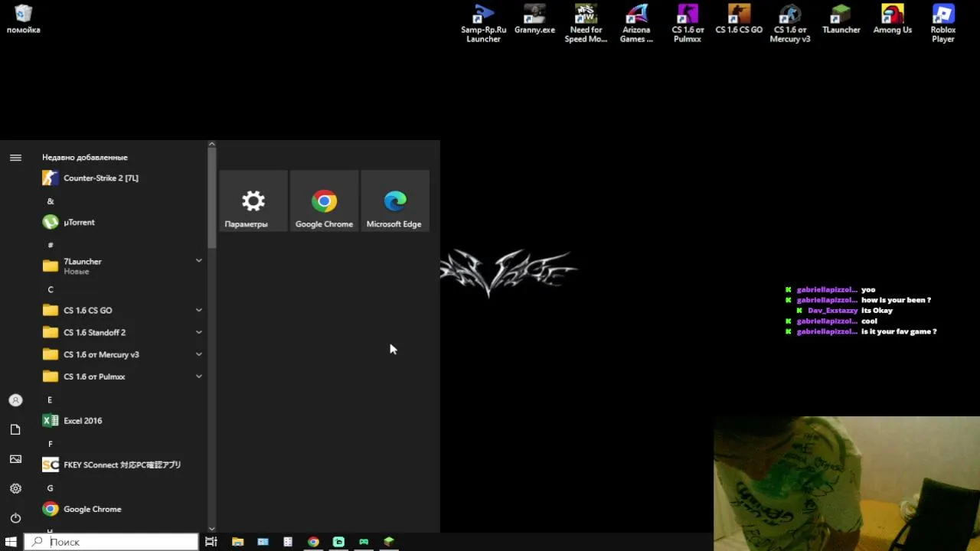
Task: Expand CS 1.6 от Pulmxx folder
Action: tap(122, 377)
